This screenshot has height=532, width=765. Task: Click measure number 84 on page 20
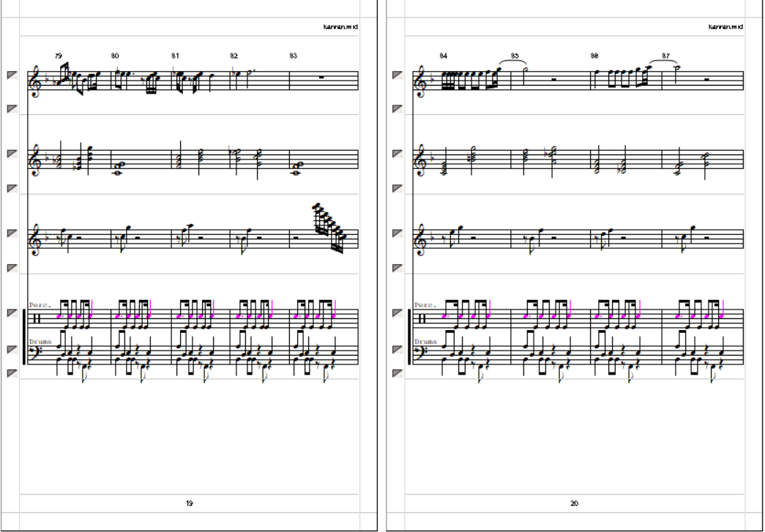(x=443, y=56)
